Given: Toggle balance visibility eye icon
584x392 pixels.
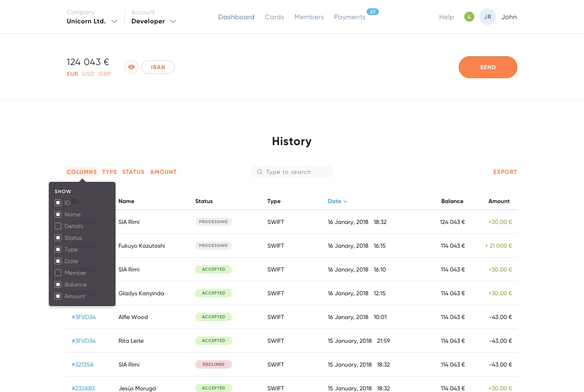Looking at the screenshot, I should (x=131, y=67).
